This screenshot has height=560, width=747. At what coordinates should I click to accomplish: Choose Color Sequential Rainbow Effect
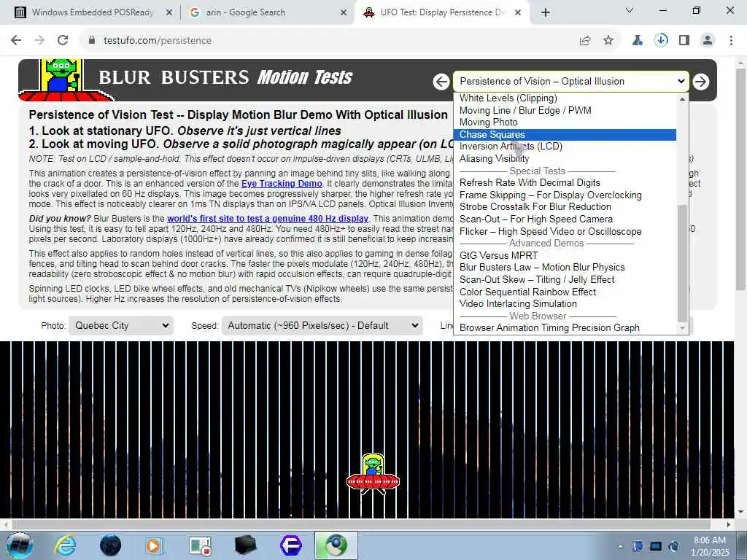click(x=565, y=292)
